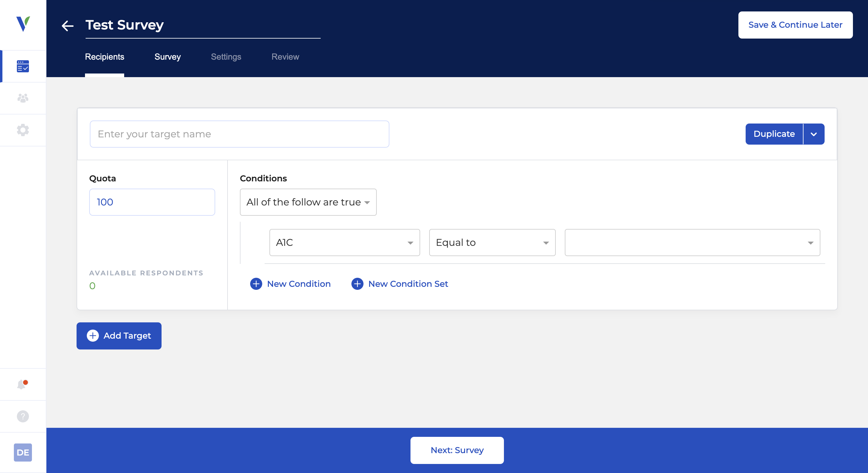Open the 'Equal to' operator dropdown

[492, 243]
